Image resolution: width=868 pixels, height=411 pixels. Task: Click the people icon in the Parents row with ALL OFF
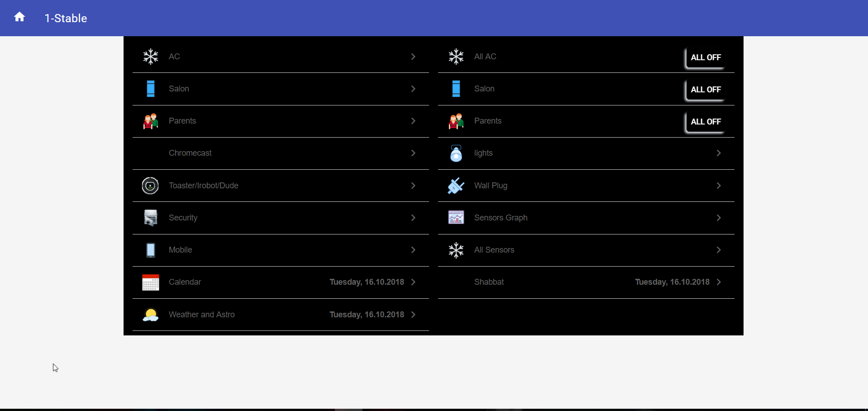click(456, 121)
